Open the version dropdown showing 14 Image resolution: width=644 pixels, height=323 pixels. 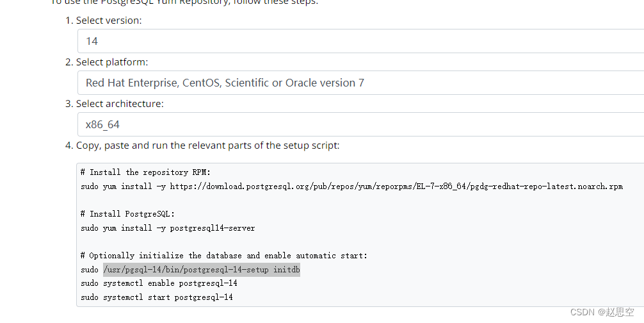(x=360, y=41)
